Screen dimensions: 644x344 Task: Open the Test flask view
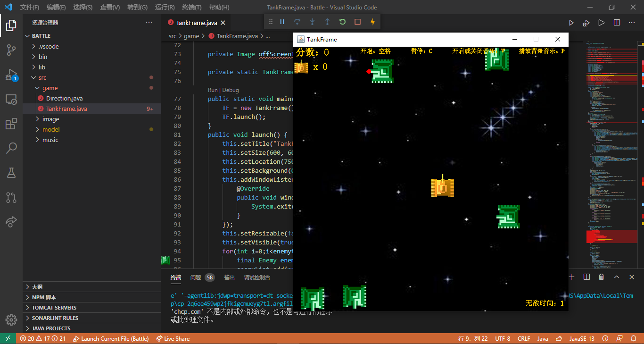click(x=11, y=173)
